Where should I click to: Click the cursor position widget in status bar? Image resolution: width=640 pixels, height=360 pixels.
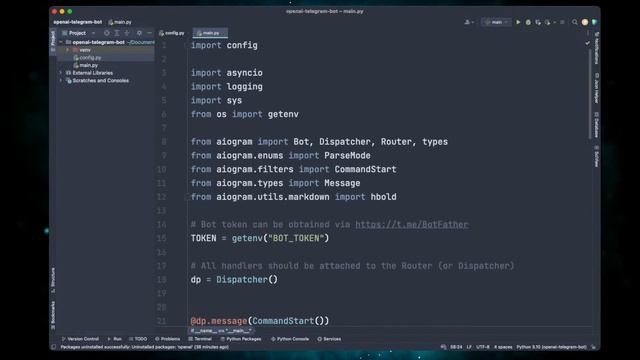(456, 347)
